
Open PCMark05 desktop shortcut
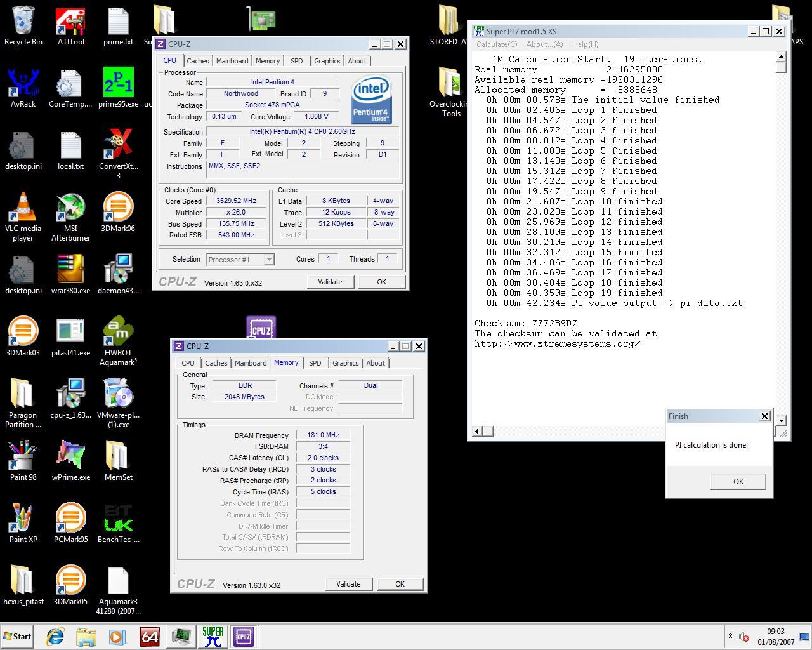click(70, 524)
